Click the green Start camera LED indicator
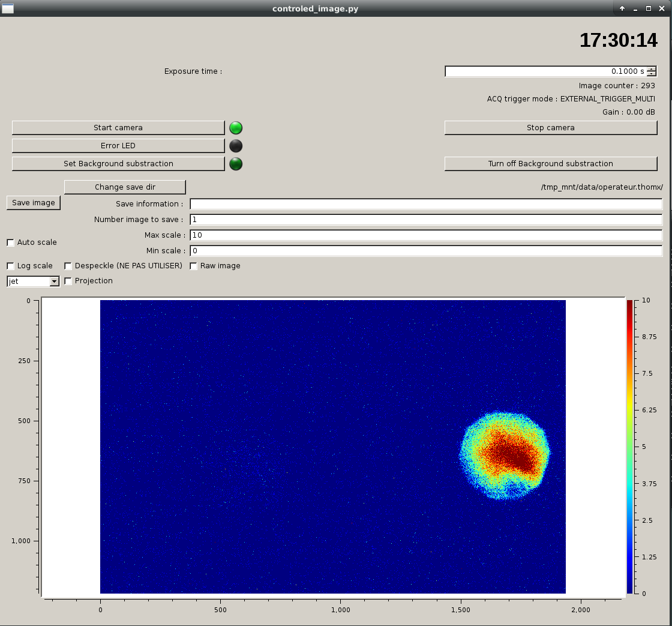The height and width of the screenshot is (626, 672). 236,128
